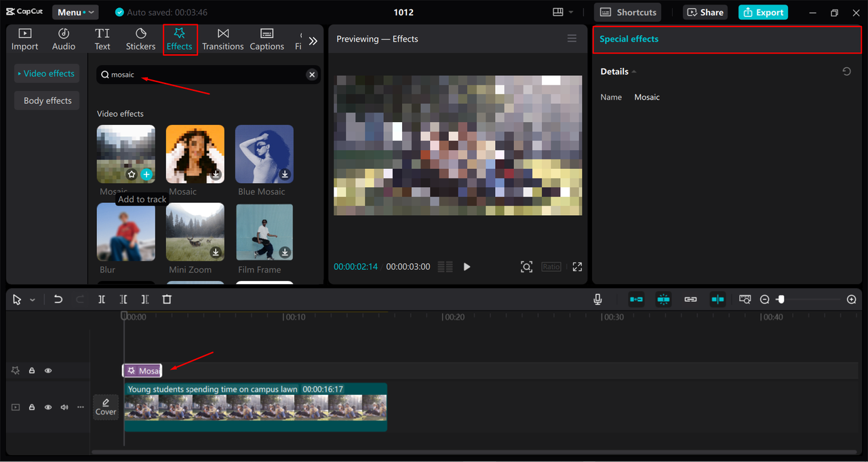Open the Ratio options
Image resolution: width=868 pixels, height=462 pixels.
pos(551,267)
